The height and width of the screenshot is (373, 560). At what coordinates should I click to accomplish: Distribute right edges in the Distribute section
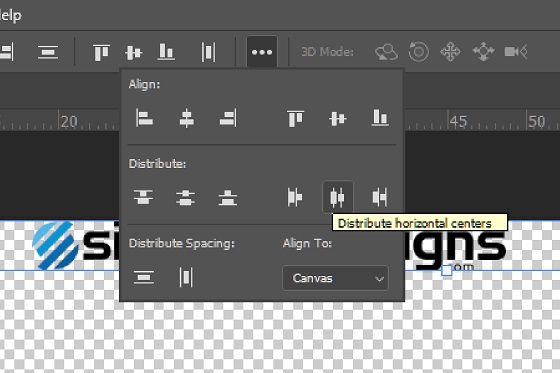(x=380, y=197)
